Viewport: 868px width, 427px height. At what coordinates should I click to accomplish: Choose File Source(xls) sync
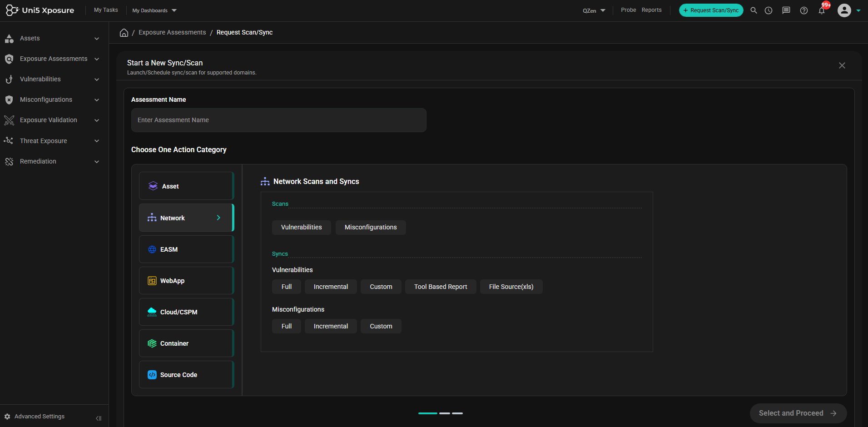[511, 287]
